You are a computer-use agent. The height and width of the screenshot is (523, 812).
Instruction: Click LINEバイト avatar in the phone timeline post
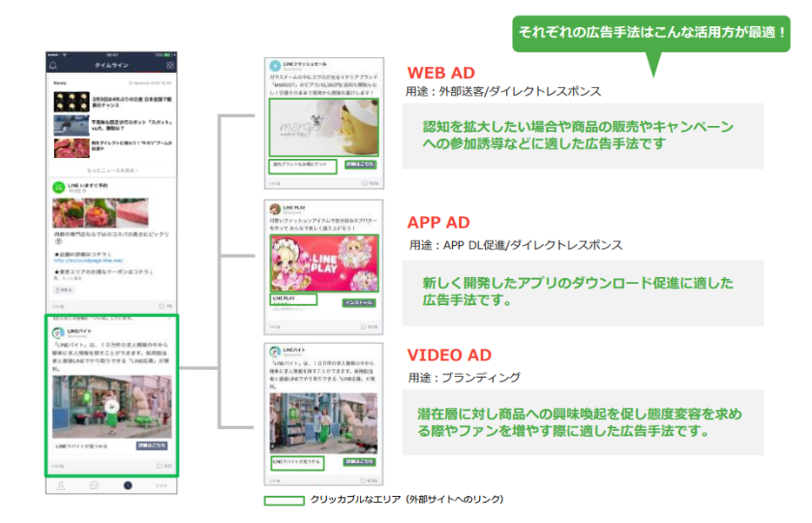58,333
